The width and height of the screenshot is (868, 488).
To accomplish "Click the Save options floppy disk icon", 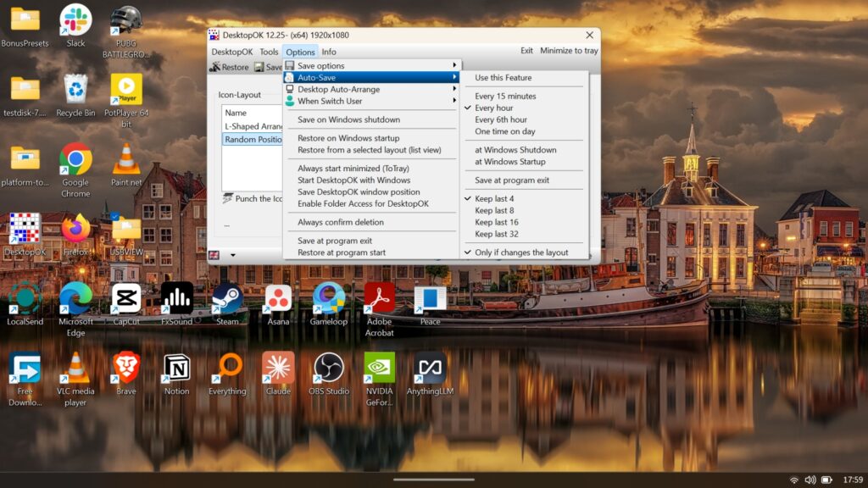I will click(289, 64).
